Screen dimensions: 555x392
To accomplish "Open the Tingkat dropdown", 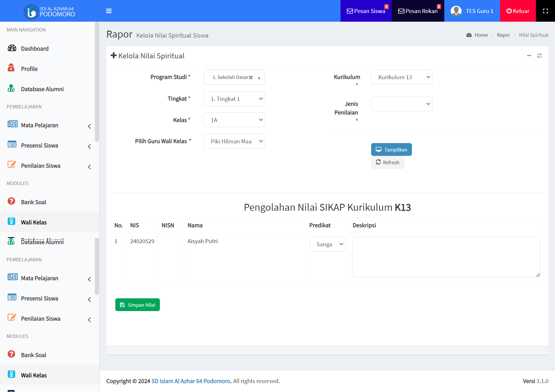I will [234, 99].
